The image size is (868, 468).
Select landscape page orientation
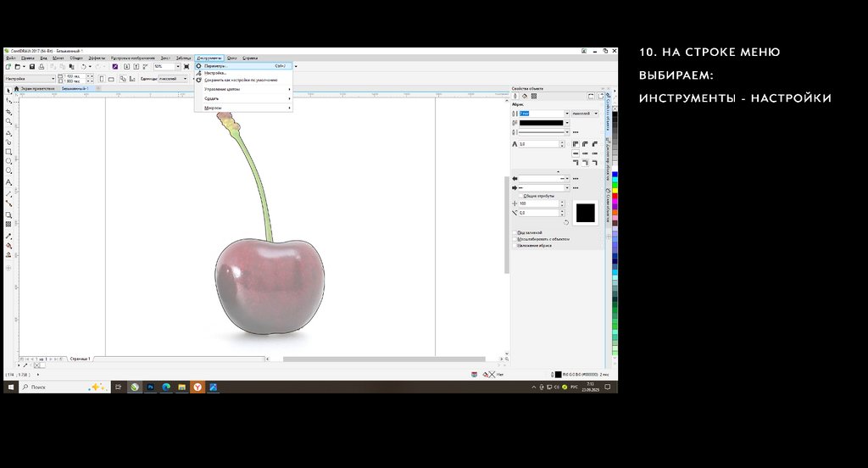(111, 79)
